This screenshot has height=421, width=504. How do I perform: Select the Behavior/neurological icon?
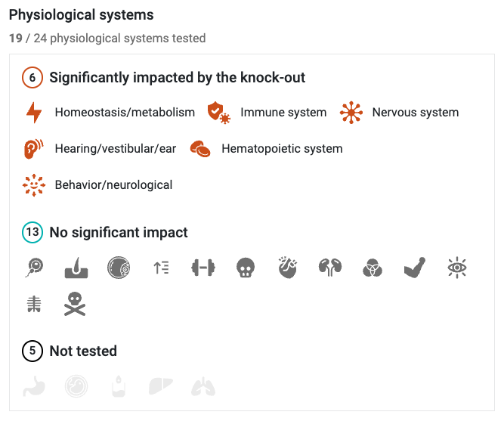pyautogui.click(x=34, y=185)
